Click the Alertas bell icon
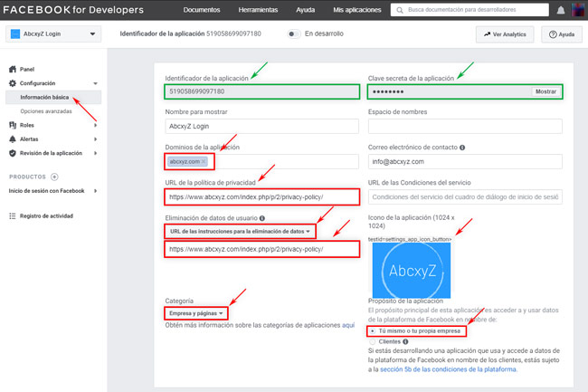This screenshot has width=588, height=392. (13, 139)
